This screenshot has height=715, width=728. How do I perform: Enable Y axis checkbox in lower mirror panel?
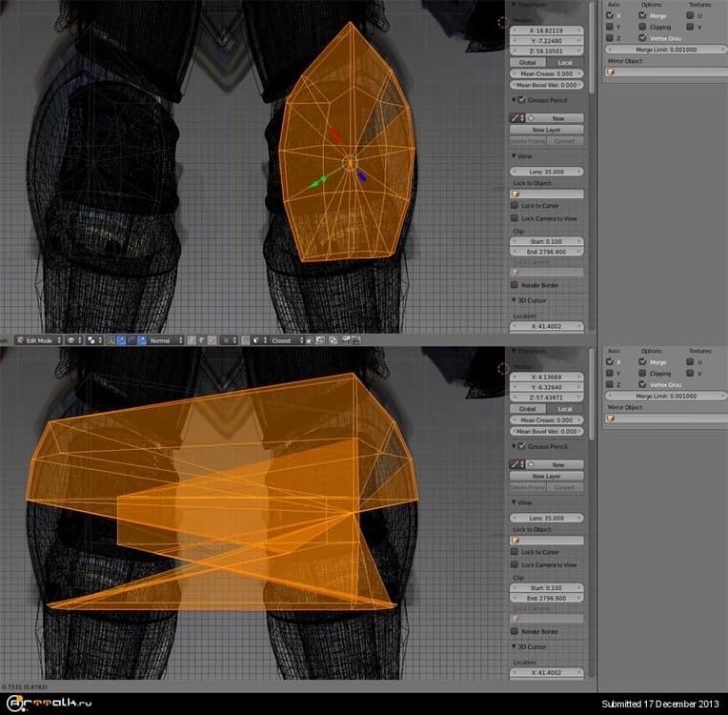[x=610, y=373]
